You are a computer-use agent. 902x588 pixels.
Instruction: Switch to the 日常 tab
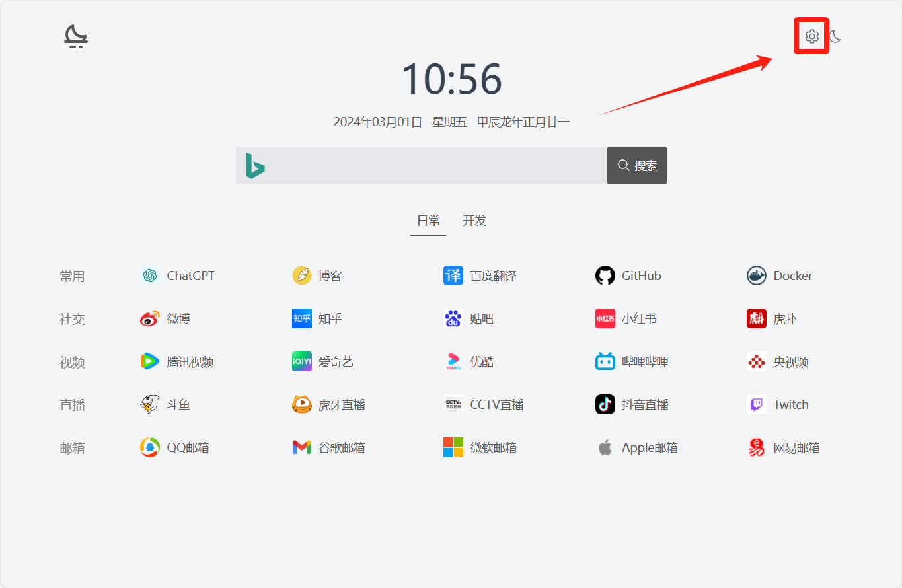pos(428,221)
